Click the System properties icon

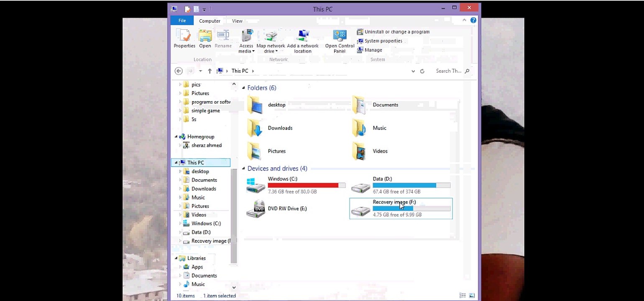click(360, 41)
